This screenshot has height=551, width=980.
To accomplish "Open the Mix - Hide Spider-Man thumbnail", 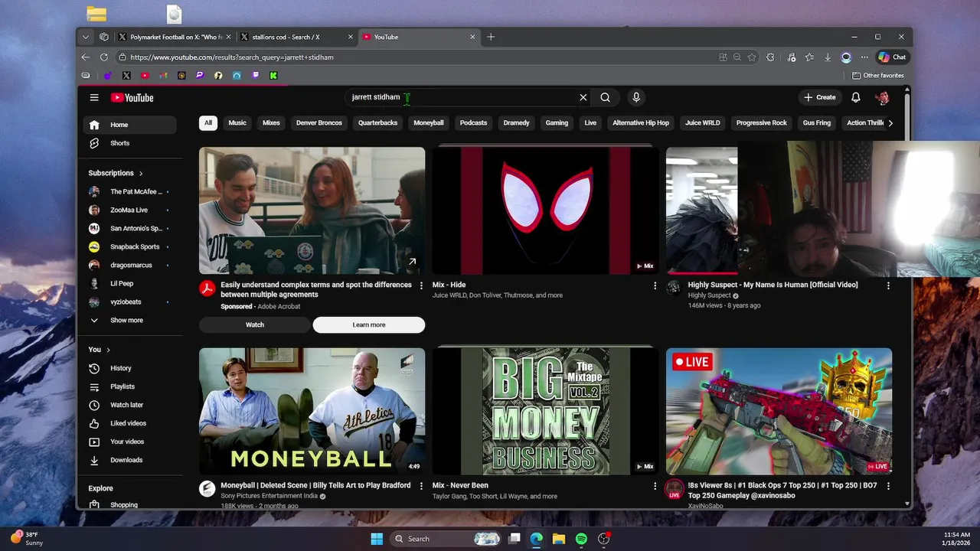I will click(x=545, y=210).
